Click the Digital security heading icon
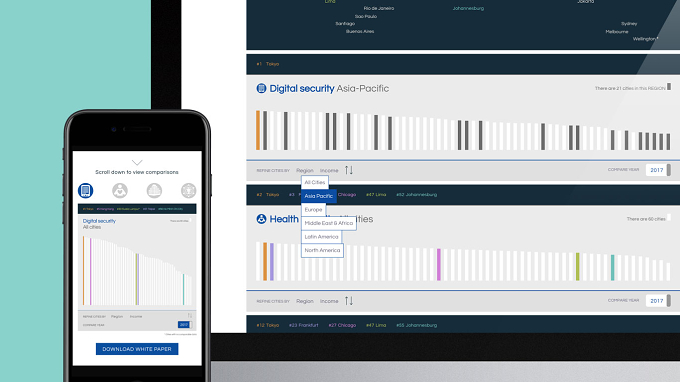Screen dimensions: 680x382 coord(261,88)
